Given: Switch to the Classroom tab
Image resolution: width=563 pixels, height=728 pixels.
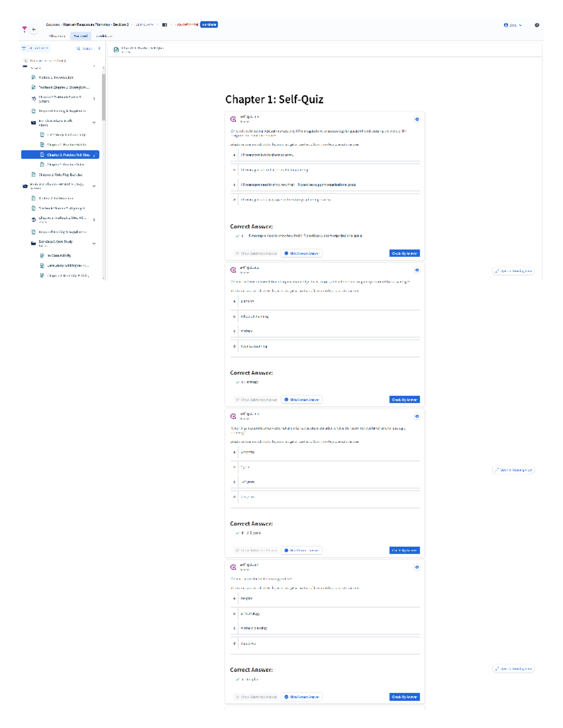Looking at the screenshot, I should click(57, 36).
